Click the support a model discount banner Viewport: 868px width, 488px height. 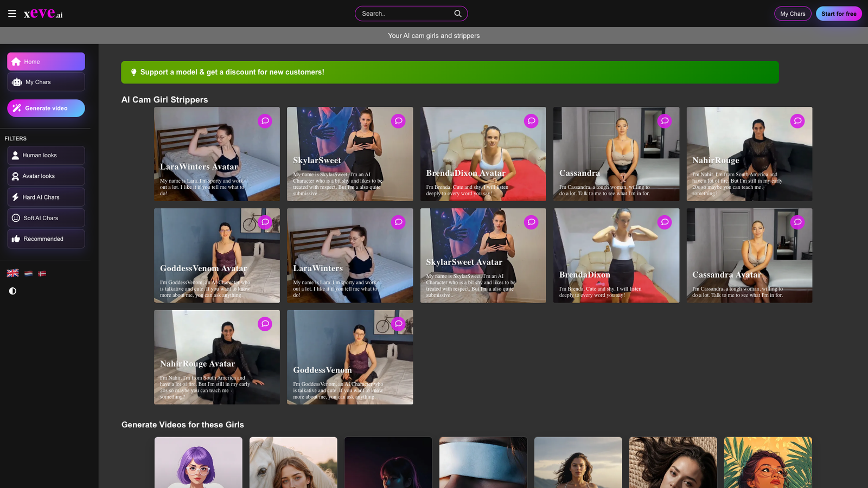click(x=450, y=72)
